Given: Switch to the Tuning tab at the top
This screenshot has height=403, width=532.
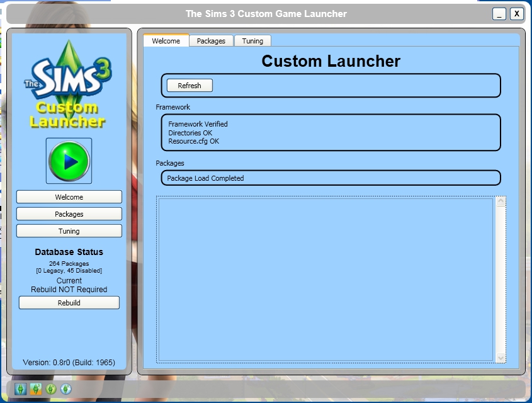Looking at the screenshot, I should pyautogui.click(x=252, y=40).
